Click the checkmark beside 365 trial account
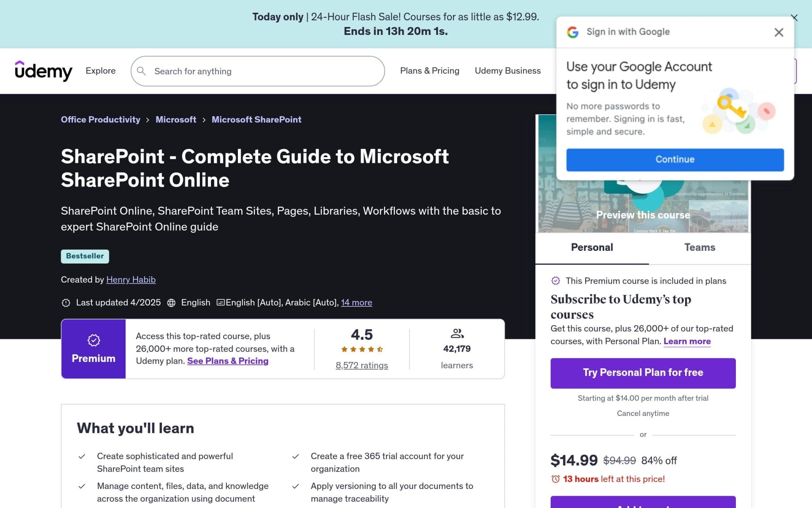The image size is (812, 508). tap(295, 456)
